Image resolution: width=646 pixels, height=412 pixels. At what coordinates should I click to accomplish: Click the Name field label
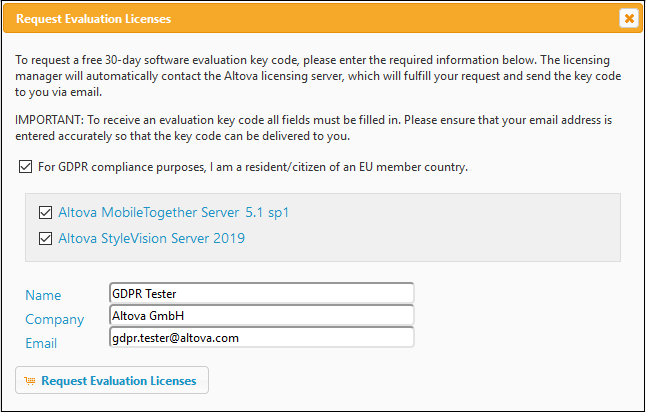click(x=43, y=295)
